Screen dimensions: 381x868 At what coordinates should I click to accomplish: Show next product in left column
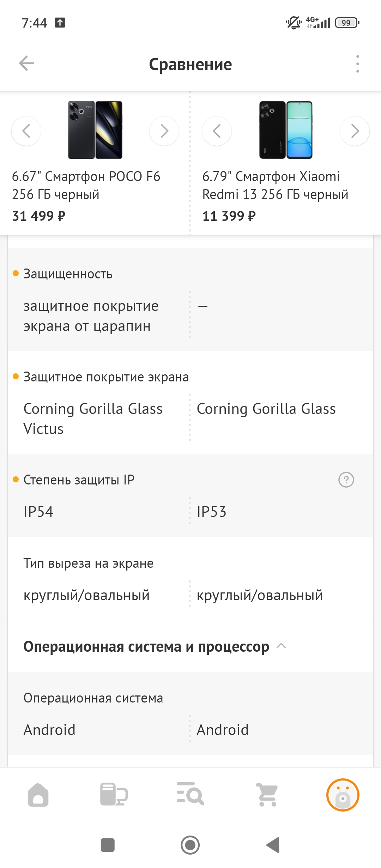[x=164, y=131]
